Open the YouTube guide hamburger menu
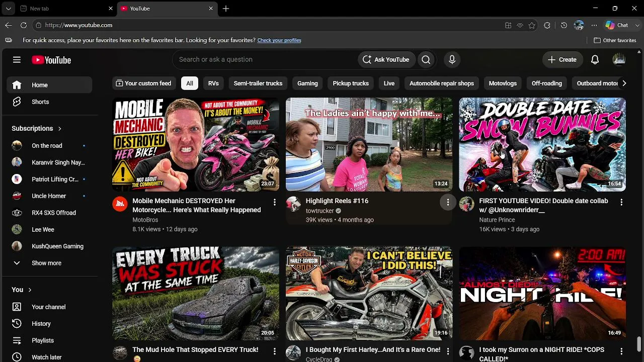 click(17, 60)
